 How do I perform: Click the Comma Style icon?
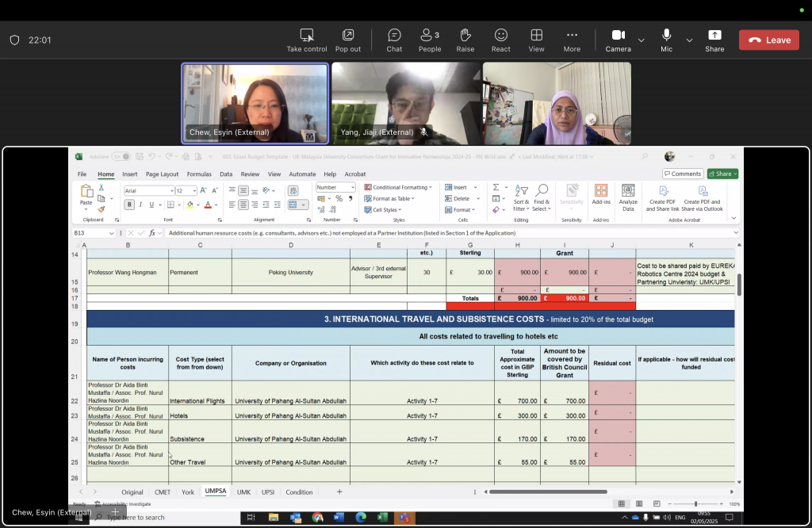tap(350, 198)
